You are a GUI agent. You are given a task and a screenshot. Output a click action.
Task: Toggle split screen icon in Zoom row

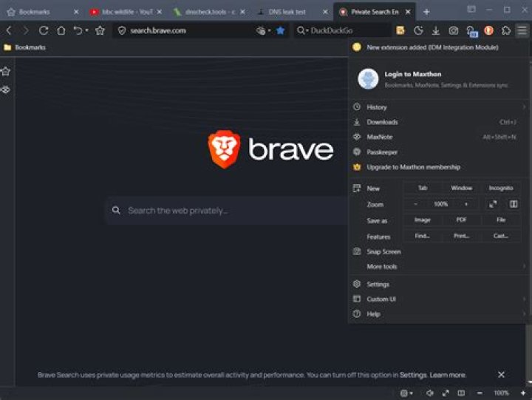click(514, 204)
